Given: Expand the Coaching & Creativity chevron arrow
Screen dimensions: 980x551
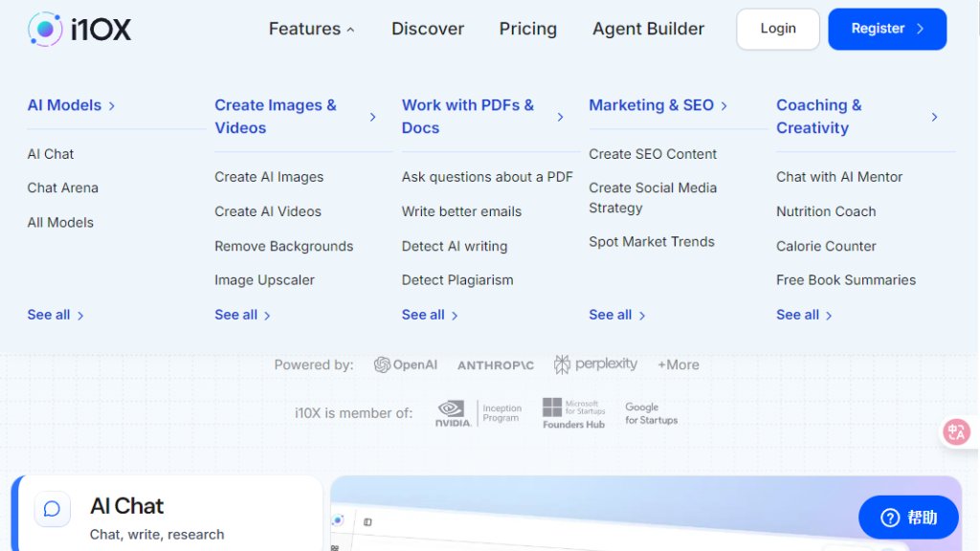Looking at the screenshot, I should [934, 117].
